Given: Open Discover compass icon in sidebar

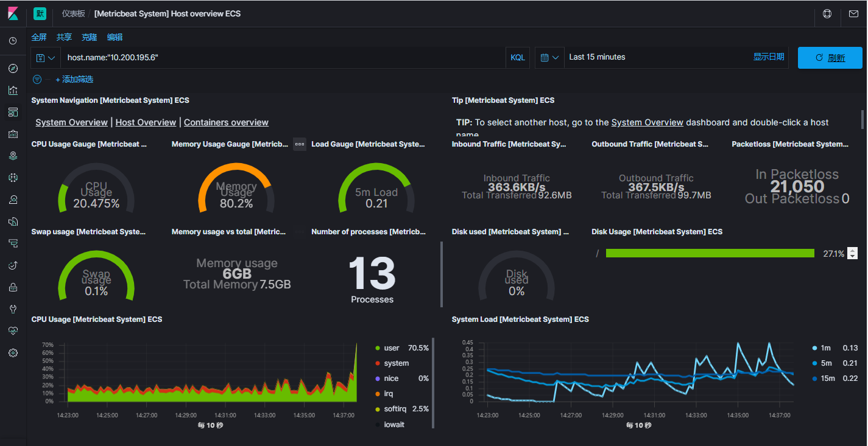Looking at the screenshot, I should [13, 68].
